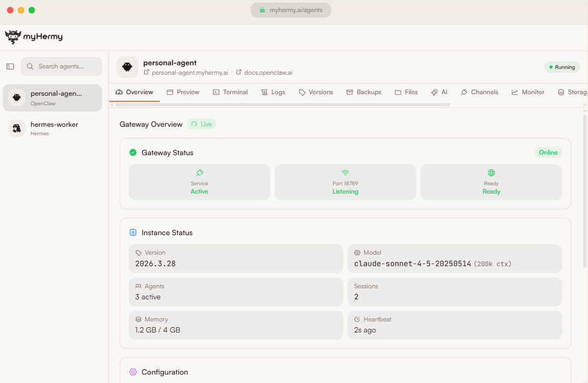Click the external link icon beside docs.openclaw.ai
Image resolution: width=588 pixels, height=383 pixels.
click(238, 72)
